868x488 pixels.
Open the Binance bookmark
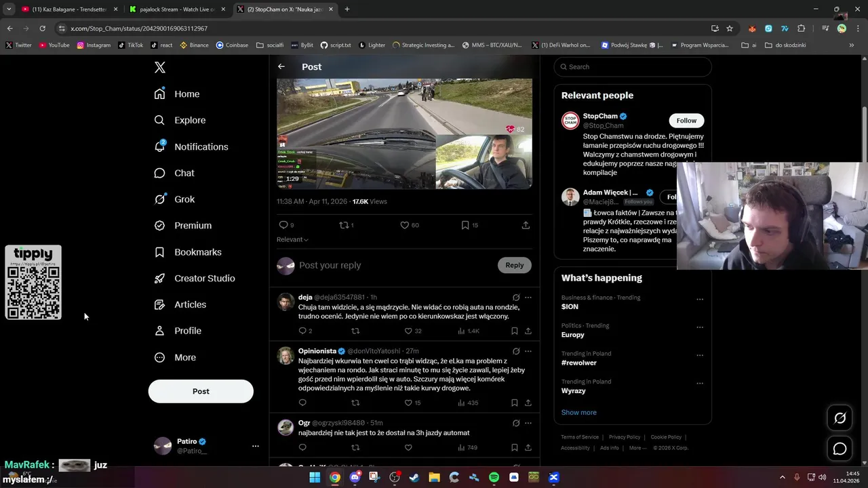(x=195, y=45)
